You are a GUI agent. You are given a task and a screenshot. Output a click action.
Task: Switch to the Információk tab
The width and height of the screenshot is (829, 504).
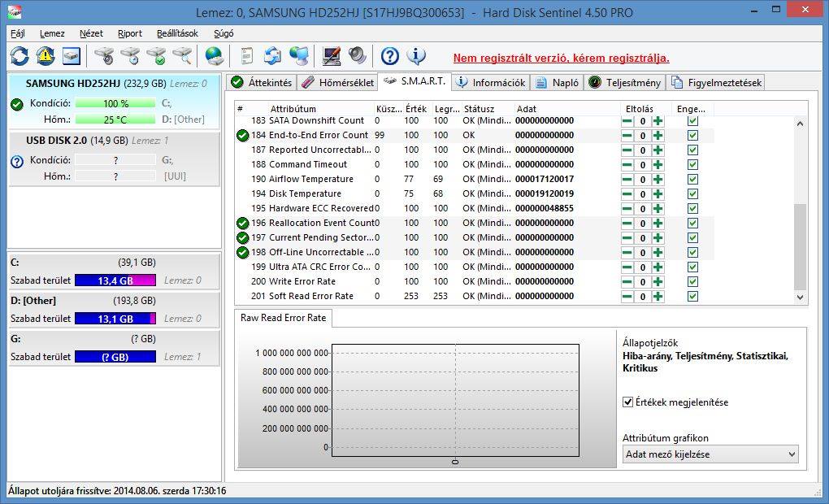point(491,82)
